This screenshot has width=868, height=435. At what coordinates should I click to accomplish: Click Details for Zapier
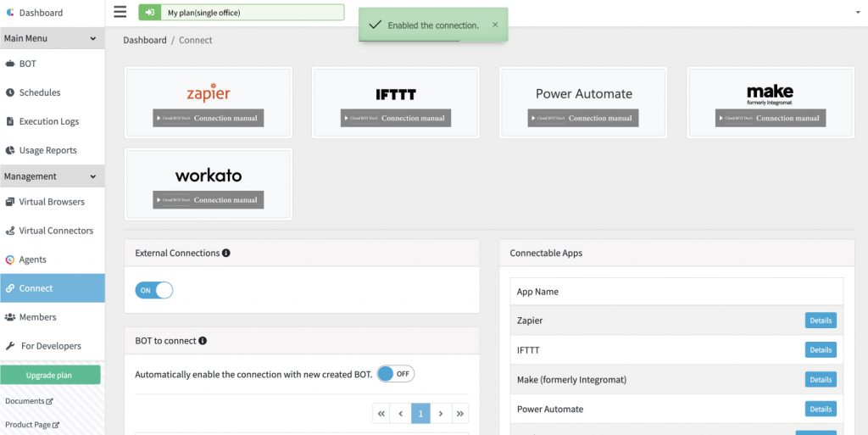tap(821, 321)
